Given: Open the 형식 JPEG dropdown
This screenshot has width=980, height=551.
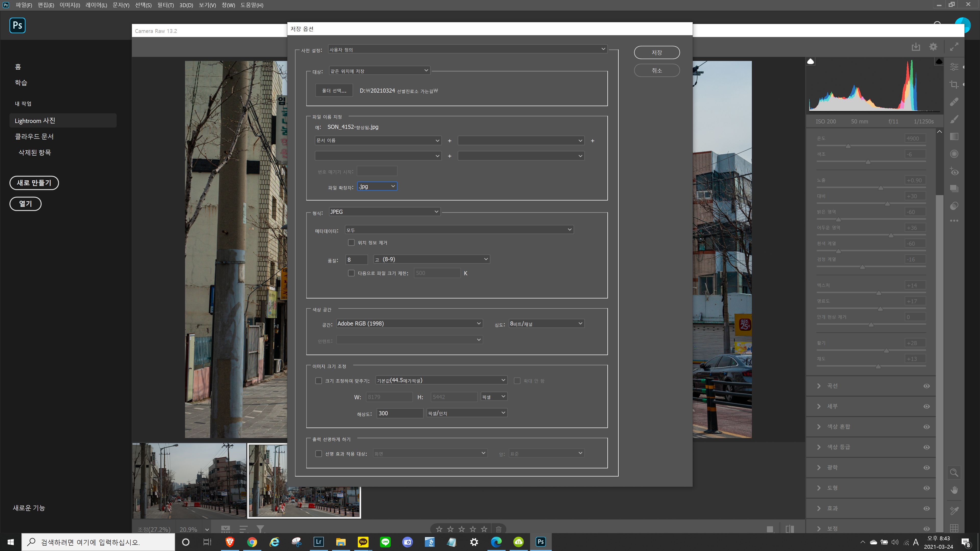Looking at the screenshot, I should point(384,212).
